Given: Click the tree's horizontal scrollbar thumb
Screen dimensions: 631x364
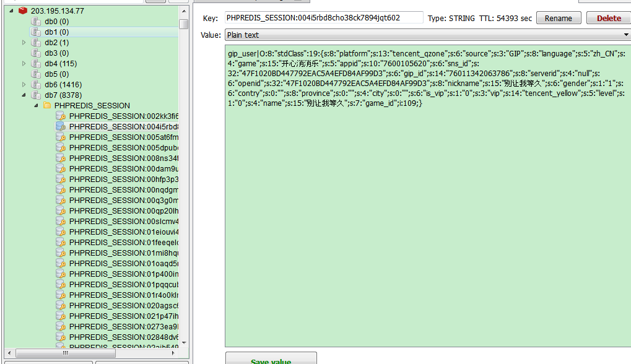Looking at the screenshot, I should 66,353.
